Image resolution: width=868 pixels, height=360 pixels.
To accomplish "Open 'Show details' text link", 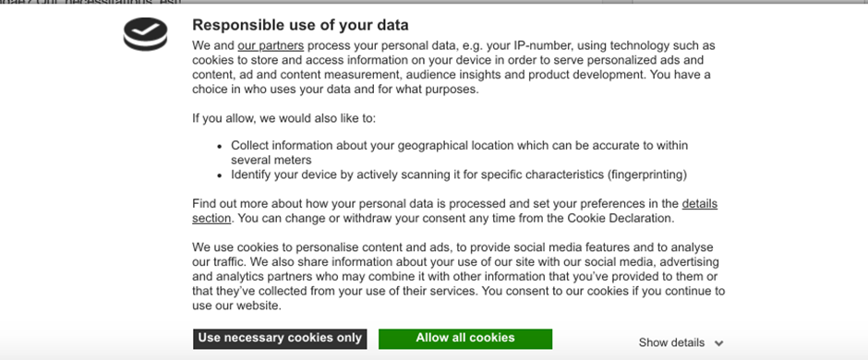I will pyautogui.click(x=671, y=342).
